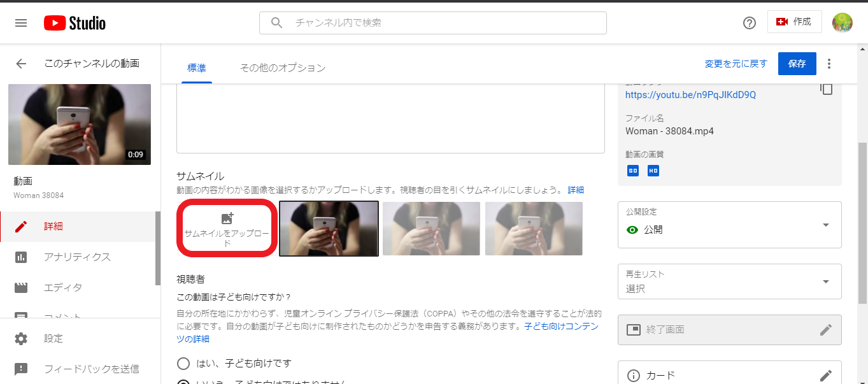The height and width of the screenshot is (384, 868).
Task: Click the sidebar video preview thumbnail
Action: click(80, 124)
